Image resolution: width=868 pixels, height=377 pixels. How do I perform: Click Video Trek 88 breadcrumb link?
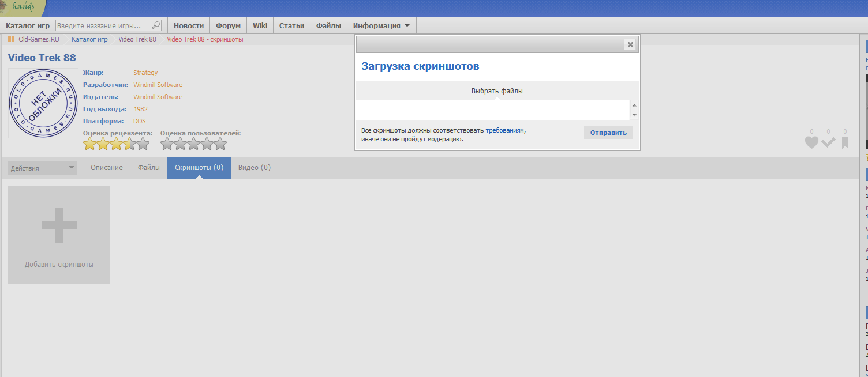tap(137, 39)
